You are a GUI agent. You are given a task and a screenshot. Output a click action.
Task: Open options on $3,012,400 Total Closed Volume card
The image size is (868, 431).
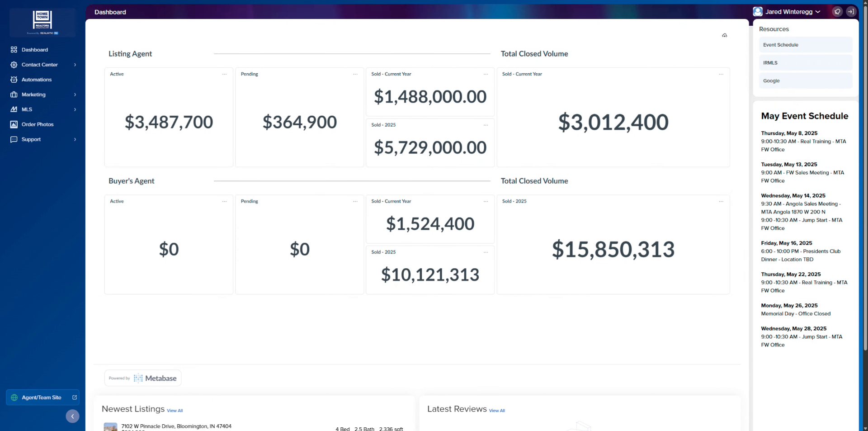pos(721,74)
